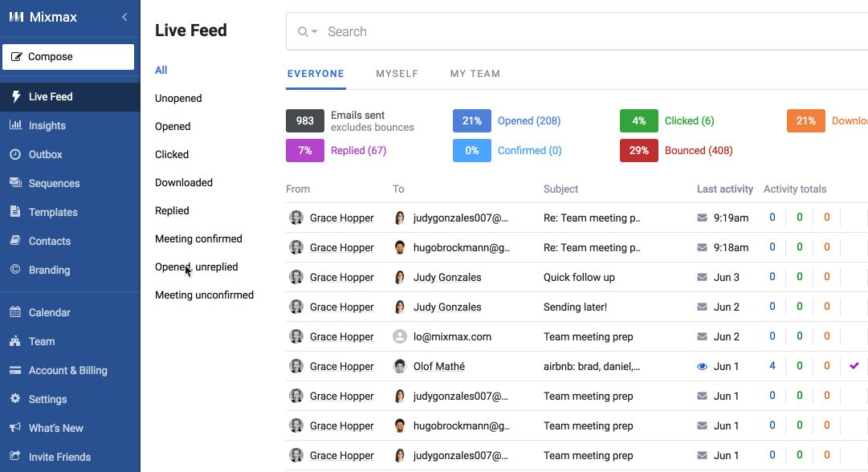
Task: Click the eye icon on Olof Mathé's Jun 1 row
Action: click(701, 366)
